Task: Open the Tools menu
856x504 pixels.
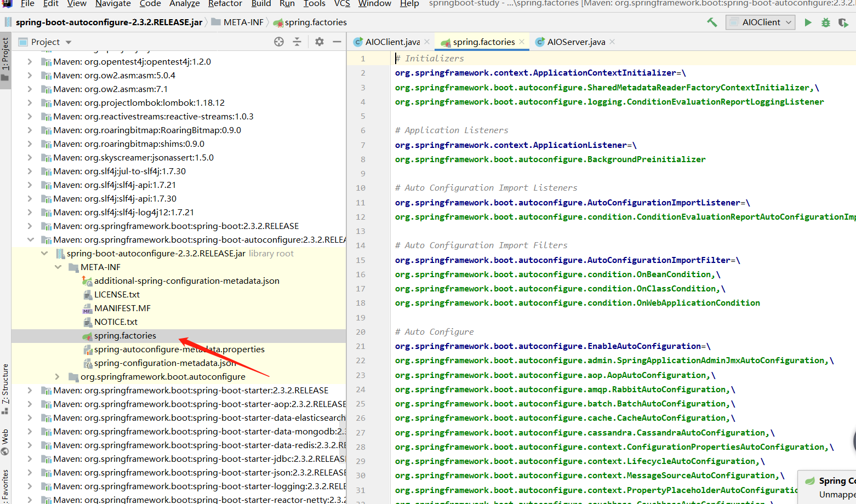Action: point(315,3)
